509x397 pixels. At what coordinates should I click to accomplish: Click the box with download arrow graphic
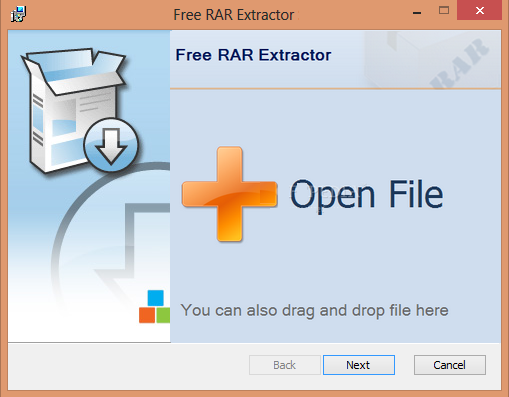80,111
